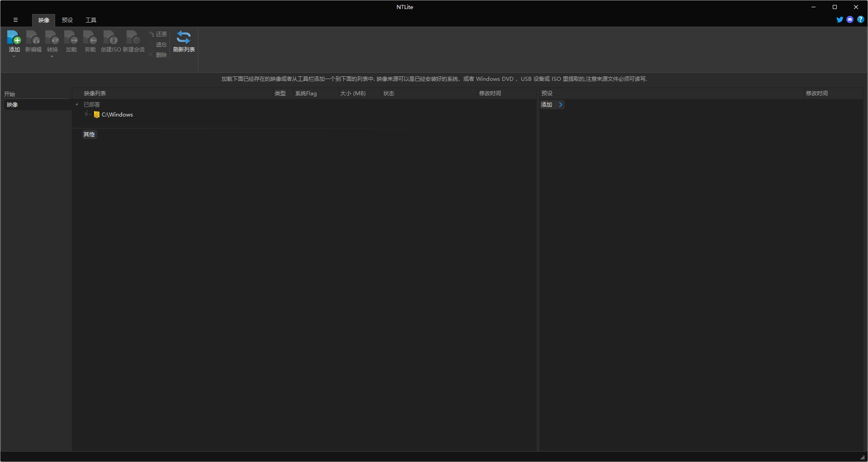Open the hamburger menu
868x462 pixels.
click(15, 20)
